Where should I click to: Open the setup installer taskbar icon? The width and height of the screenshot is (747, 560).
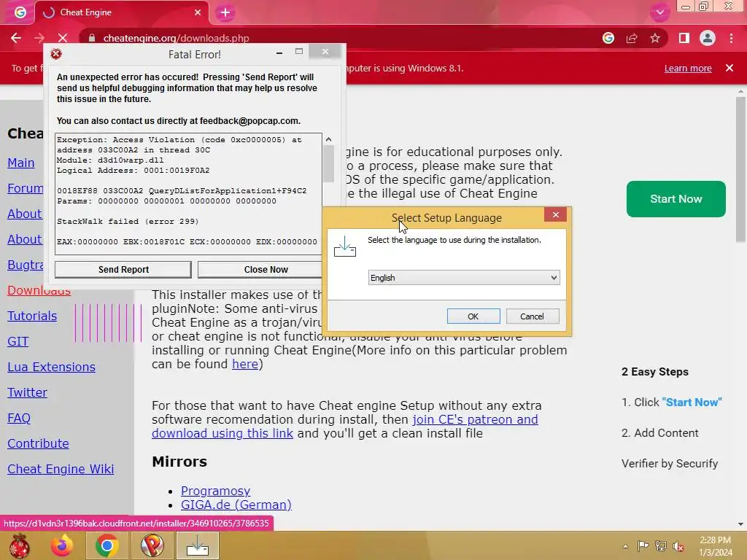pyautogui.click(x=197, y=545)
